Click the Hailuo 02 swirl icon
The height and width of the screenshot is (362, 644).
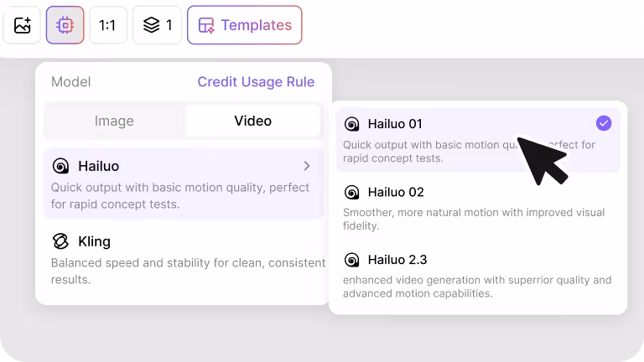pos(352,192)
